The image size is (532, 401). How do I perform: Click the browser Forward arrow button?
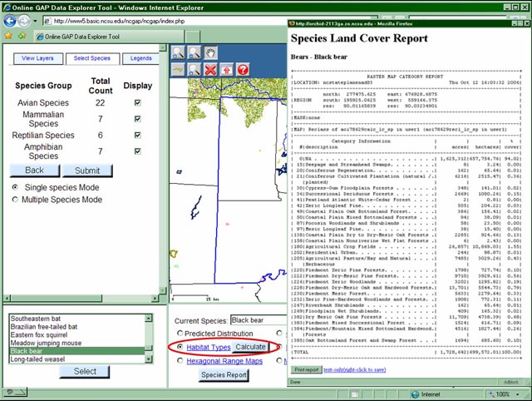24,21
